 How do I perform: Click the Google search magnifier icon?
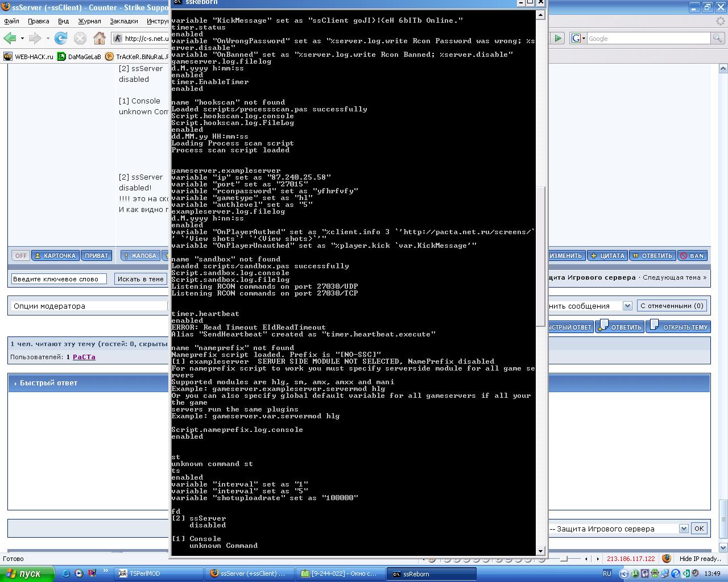[x=718, y=38]
